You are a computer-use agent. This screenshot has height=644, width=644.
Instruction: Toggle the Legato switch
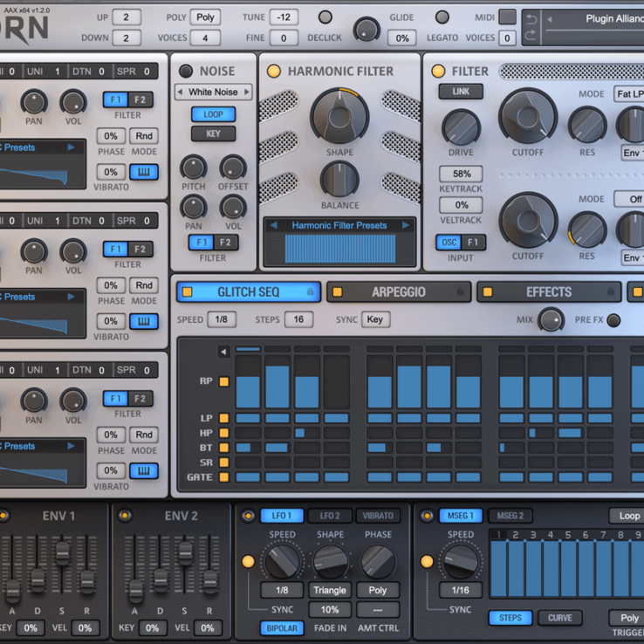[x=442, y=17]
